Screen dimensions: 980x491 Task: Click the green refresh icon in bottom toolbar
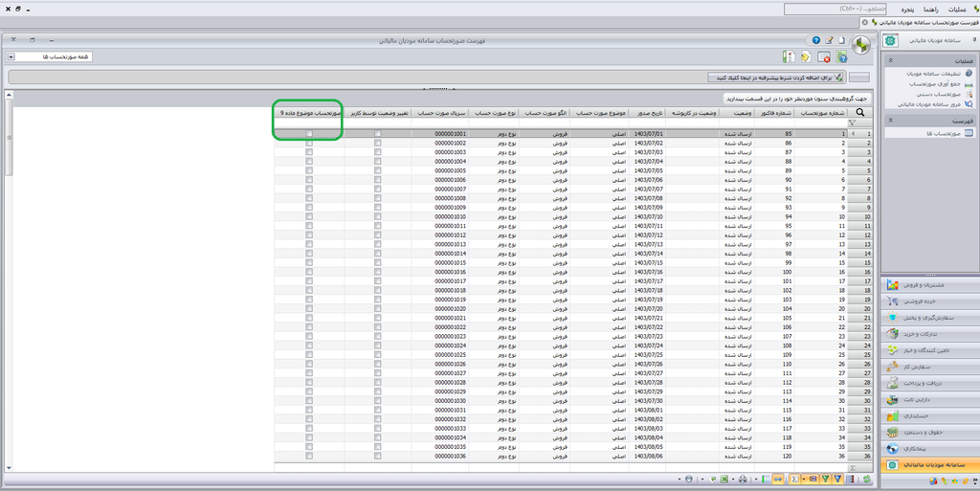(867, 480)
